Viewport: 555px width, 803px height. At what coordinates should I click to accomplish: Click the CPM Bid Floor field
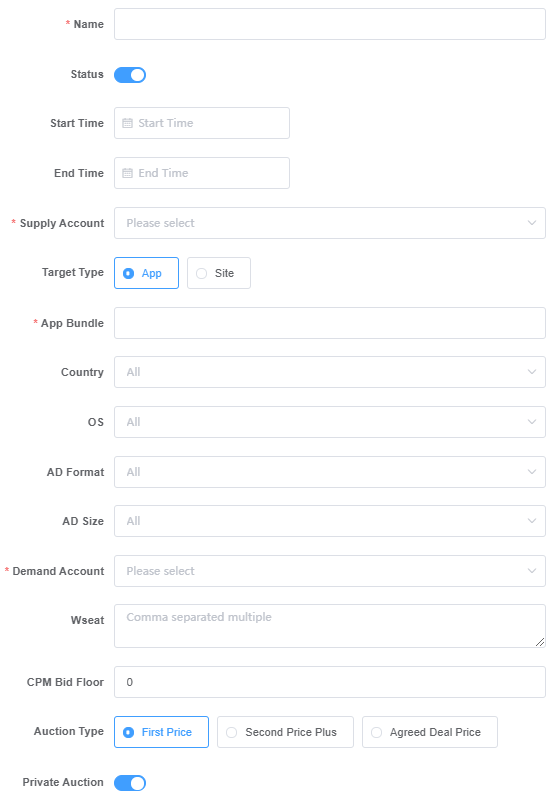(x=330, y=682)
